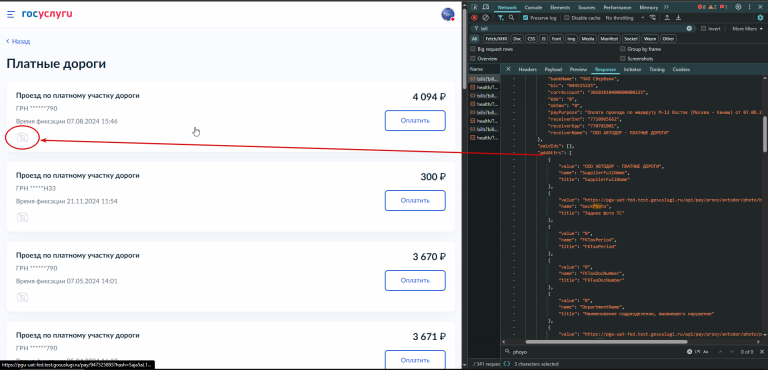Open network search magnifier icon
This screenshot has height=370, width=768.
[511, 18]
